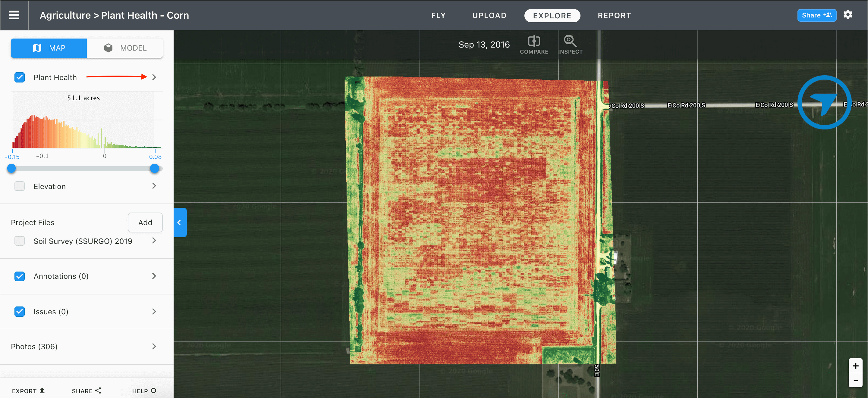The height and width of the screenshot is (398, 868).
Task: Click the left histogram slider handle
Action: (11, 168)
